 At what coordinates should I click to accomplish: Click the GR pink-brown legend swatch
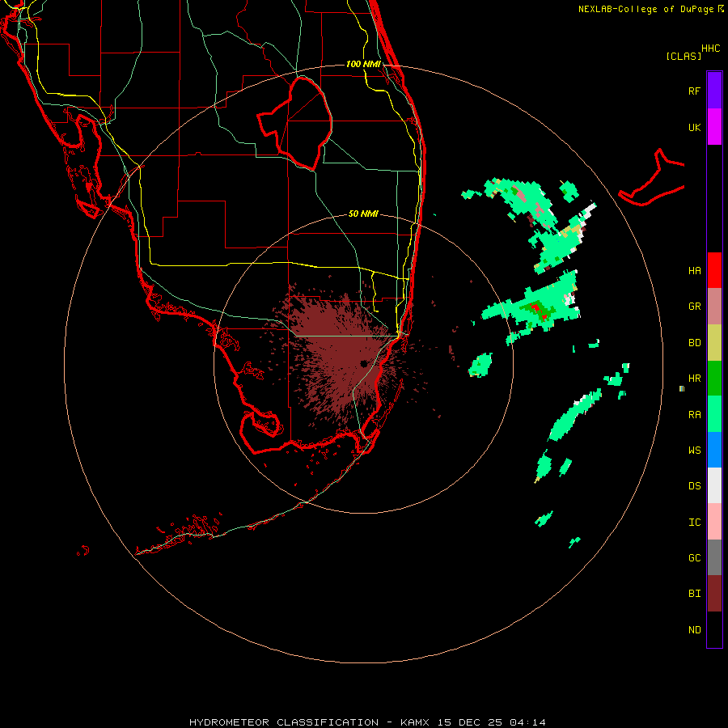click(714, 307)
